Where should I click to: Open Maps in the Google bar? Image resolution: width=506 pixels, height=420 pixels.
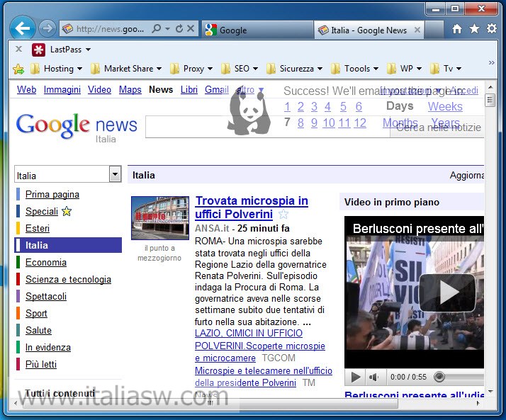tap(130, 90)
